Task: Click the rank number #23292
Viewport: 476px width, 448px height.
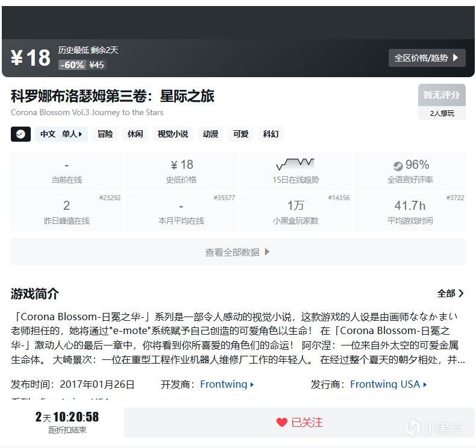Action: pos(110,198)
